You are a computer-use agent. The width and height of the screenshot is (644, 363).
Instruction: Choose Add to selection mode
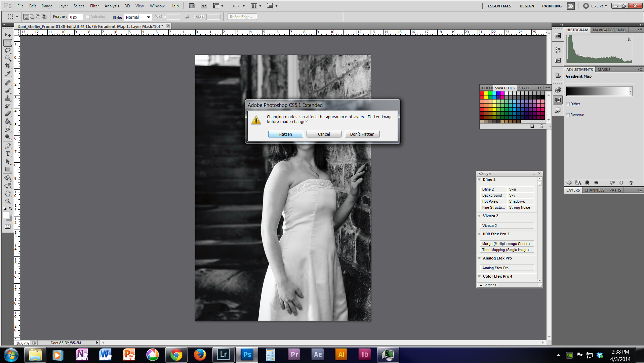(32, 17)
